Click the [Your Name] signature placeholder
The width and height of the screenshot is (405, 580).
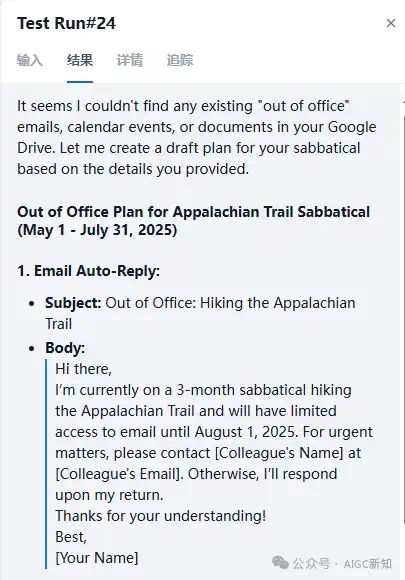97,558
